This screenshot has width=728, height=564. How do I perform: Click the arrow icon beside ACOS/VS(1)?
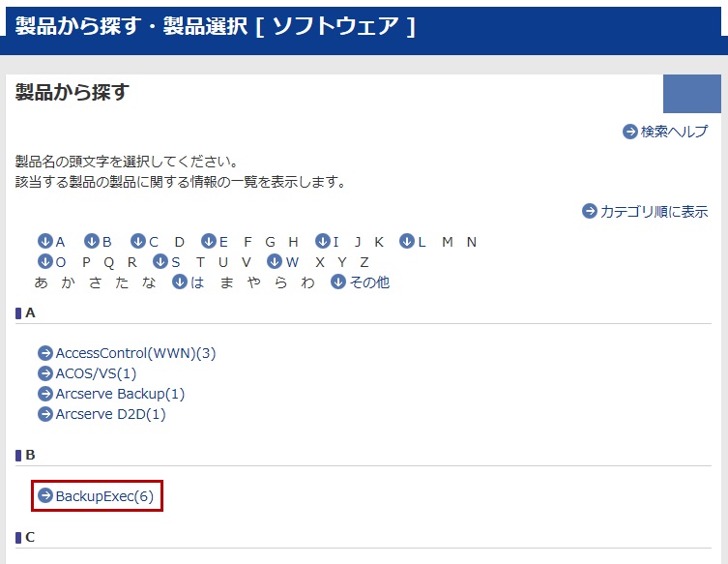point(45,373)
